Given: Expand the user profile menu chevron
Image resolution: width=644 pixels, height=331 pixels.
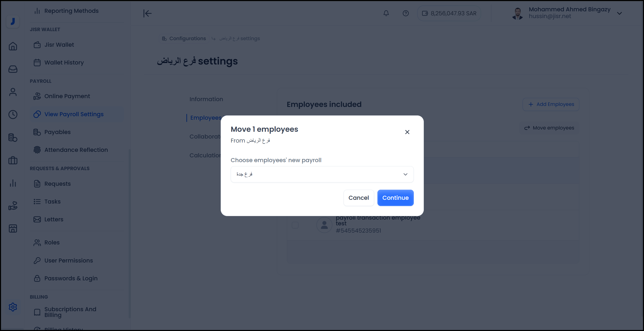Looking at the screenshot, I should point(619,13).
